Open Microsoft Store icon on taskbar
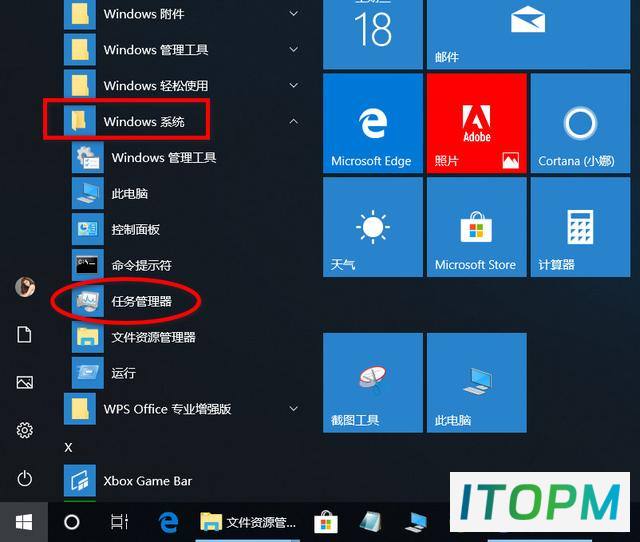The image size is (640, 542). tap(326, 522)
